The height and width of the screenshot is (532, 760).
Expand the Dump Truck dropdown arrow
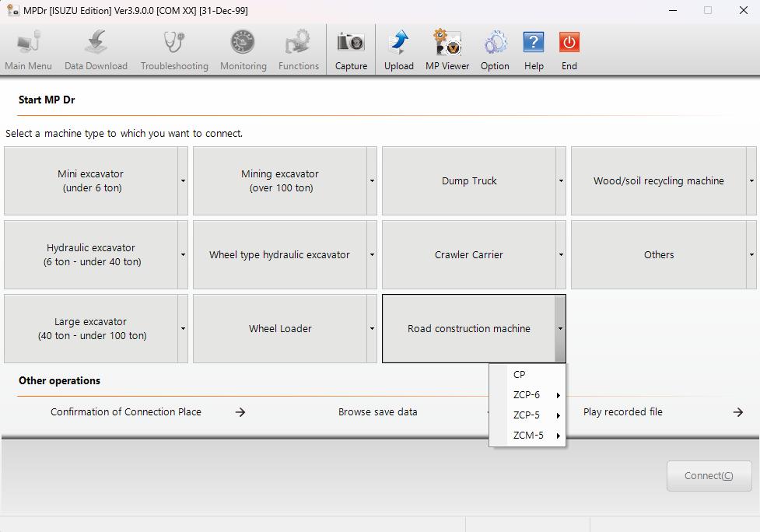pyautogui.click(x=561, y=180)
